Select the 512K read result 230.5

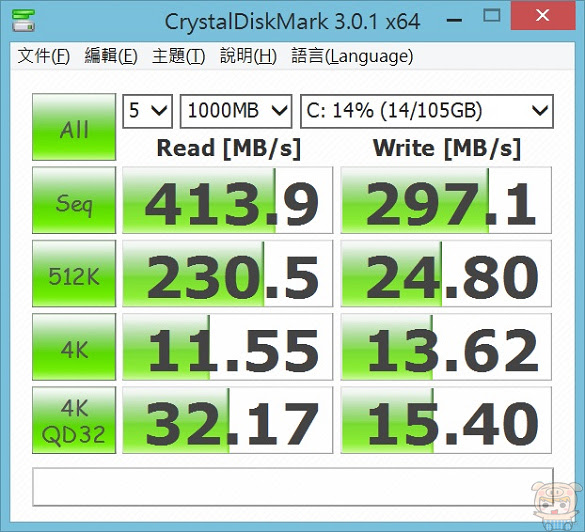(x=228, y=273)
